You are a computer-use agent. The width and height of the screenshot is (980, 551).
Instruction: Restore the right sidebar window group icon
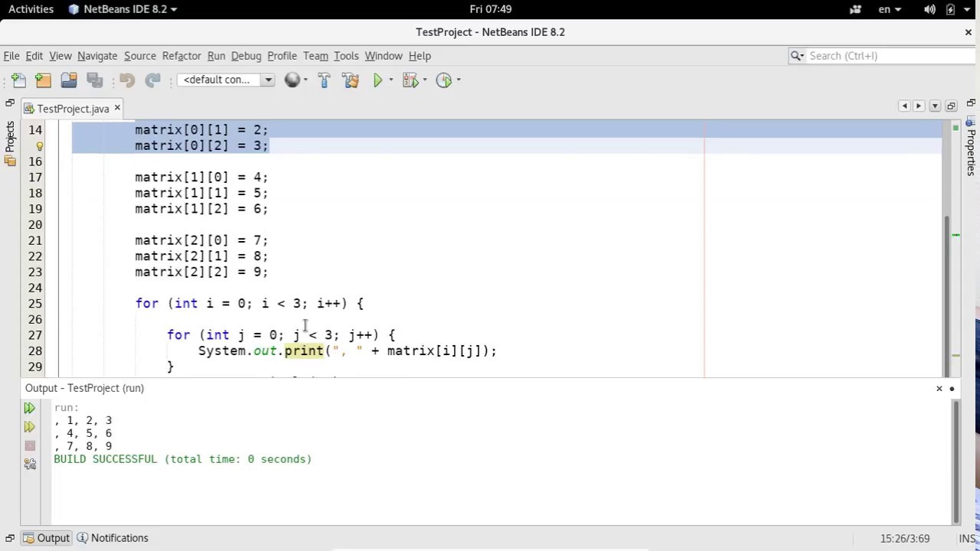[971, 103]
